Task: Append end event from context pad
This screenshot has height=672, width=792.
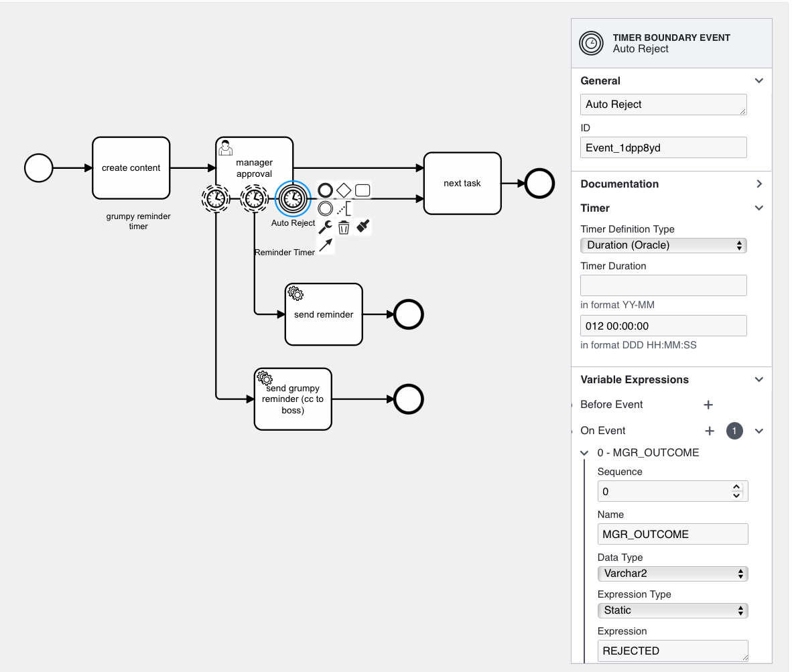Action: (326, 190)
